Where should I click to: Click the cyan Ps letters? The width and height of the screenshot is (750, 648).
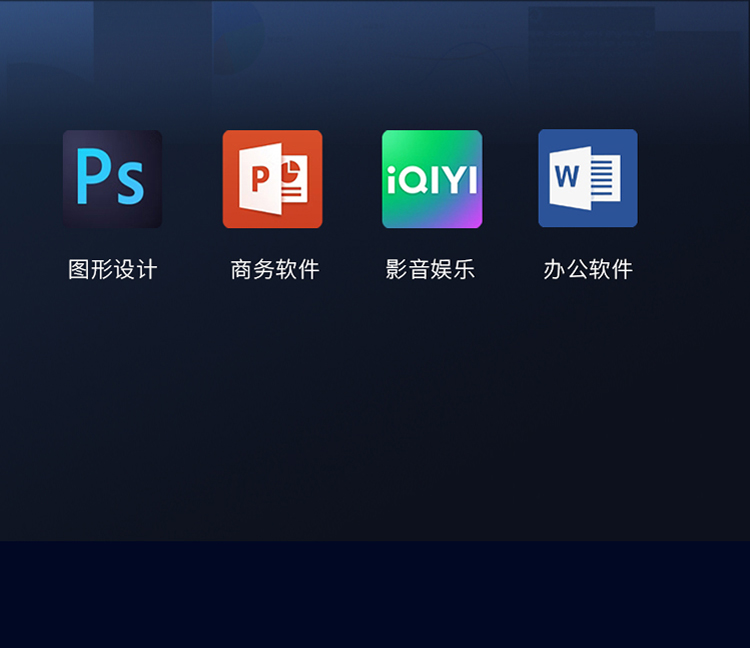tap(110, 177)
